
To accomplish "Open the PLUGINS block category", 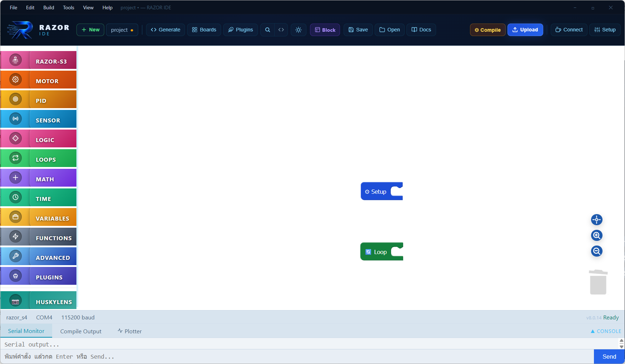I will coord(39,276).
